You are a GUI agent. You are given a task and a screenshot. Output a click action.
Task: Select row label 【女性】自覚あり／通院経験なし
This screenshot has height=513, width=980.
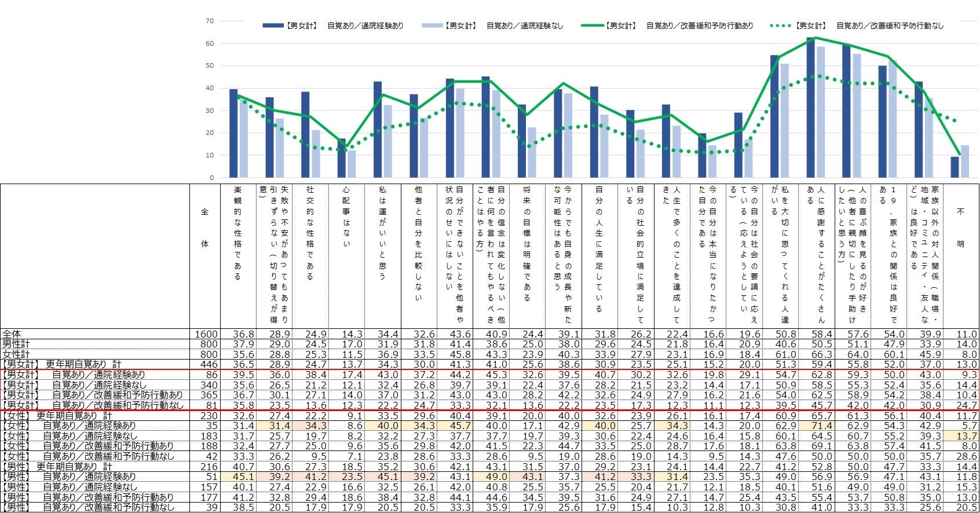(x=69, y=435)
